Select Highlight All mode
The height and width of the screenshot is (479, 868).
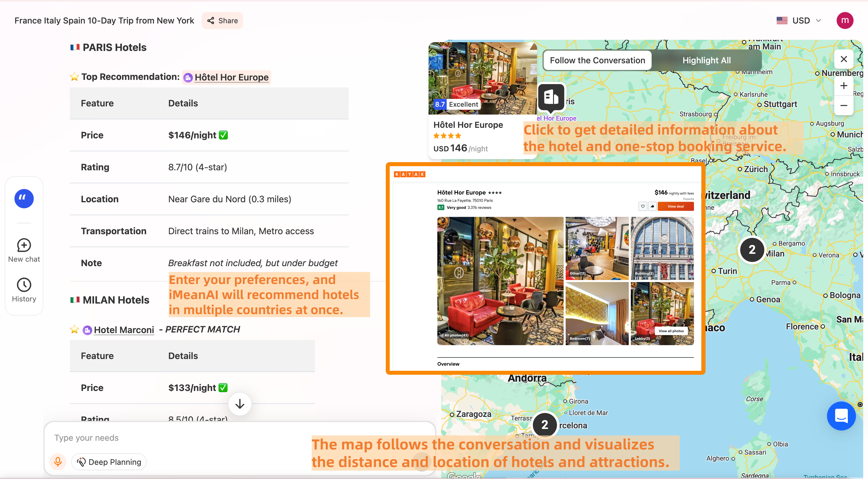(706, 60)
